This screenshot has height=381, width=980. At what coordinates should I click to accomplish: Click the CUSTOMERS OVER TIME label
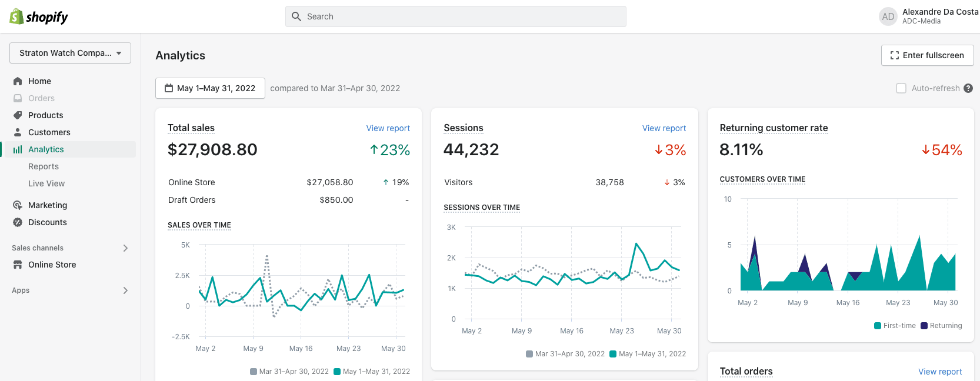tap(762, 179)
